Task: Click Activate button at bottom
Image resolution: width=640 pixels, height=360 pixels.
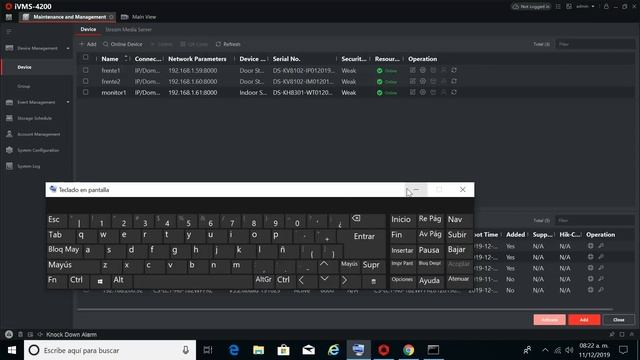Action: click(549, 320)
